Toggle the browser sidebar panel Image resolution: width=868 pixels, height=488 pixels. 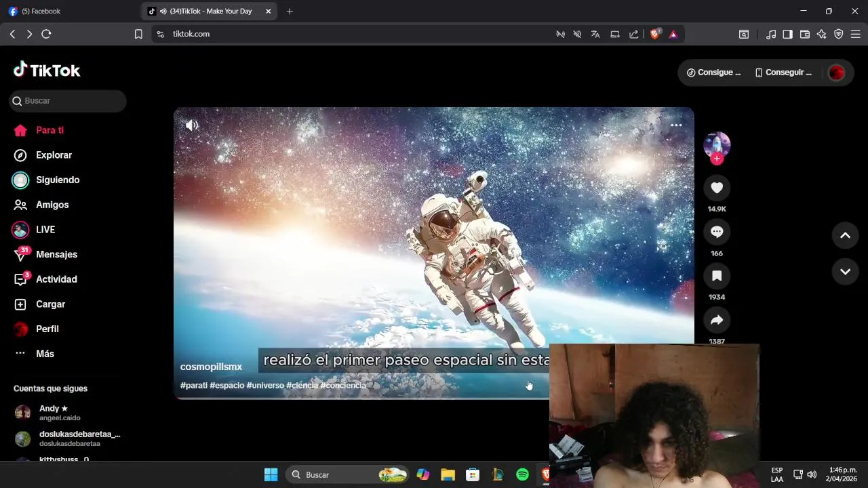click(x=788, y=34)
